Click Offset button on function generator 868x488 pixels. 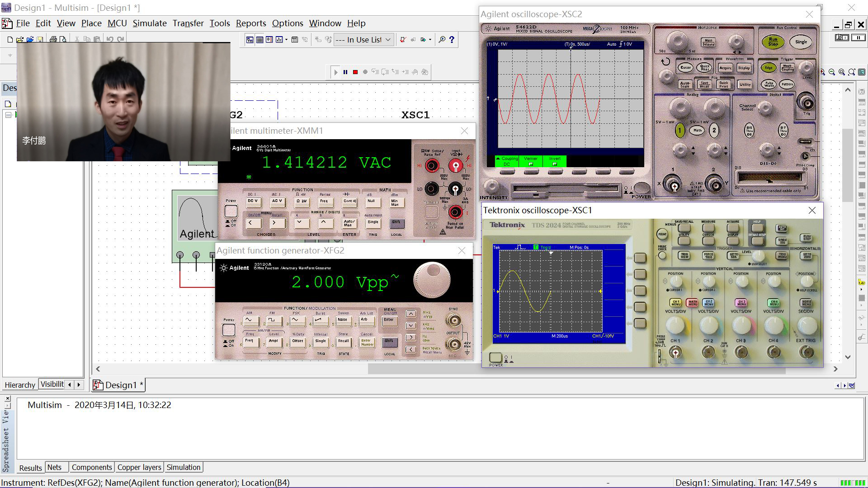pyautogui.click(x=297, y=342)
